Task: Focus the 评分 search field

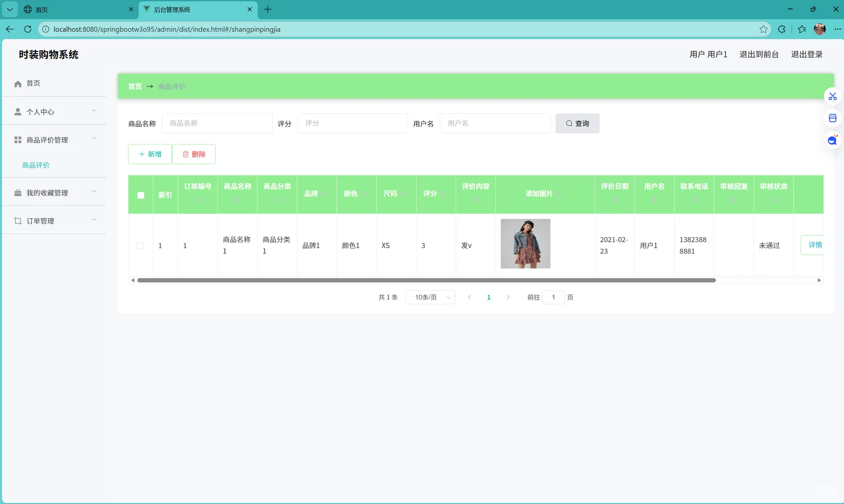Action: coord(353,123)
